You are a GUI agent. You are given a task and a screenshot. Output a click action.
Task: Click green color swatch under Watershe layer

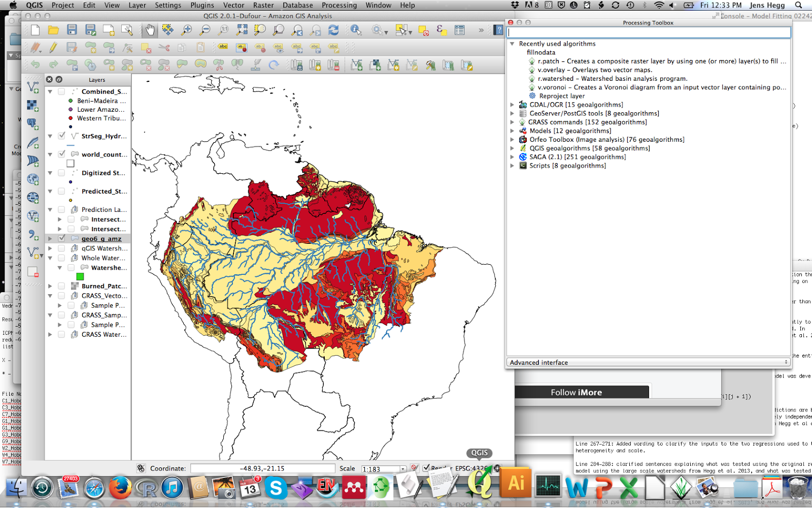click(80, 276)
